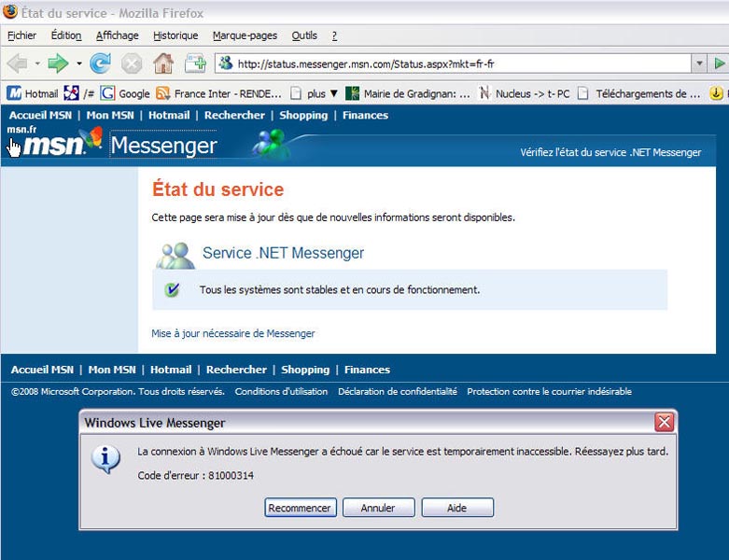
Task: Click the info bubble icon in dialog
Action: [106, 459]
